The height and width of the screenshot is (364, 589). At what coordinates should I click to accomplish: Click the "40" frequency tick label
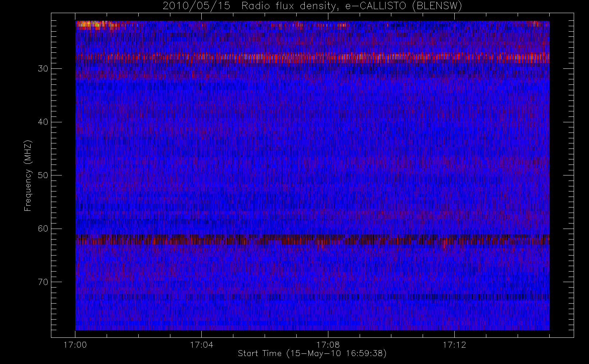click(x=43, y=122)
